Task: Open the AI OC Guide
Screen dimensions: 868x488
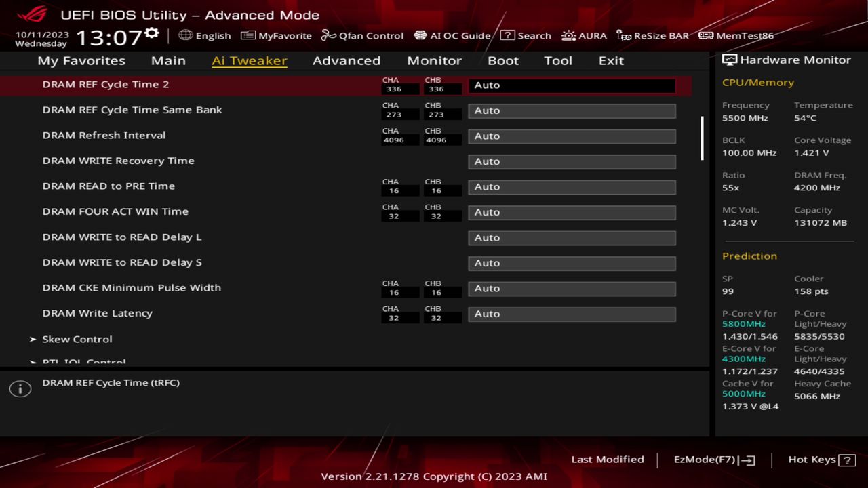Action: click(452, 35)
